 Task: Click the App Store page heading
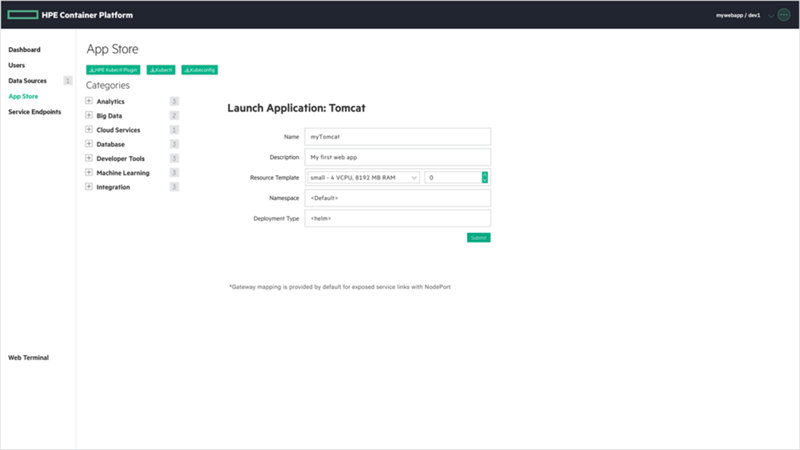(112, 49)
